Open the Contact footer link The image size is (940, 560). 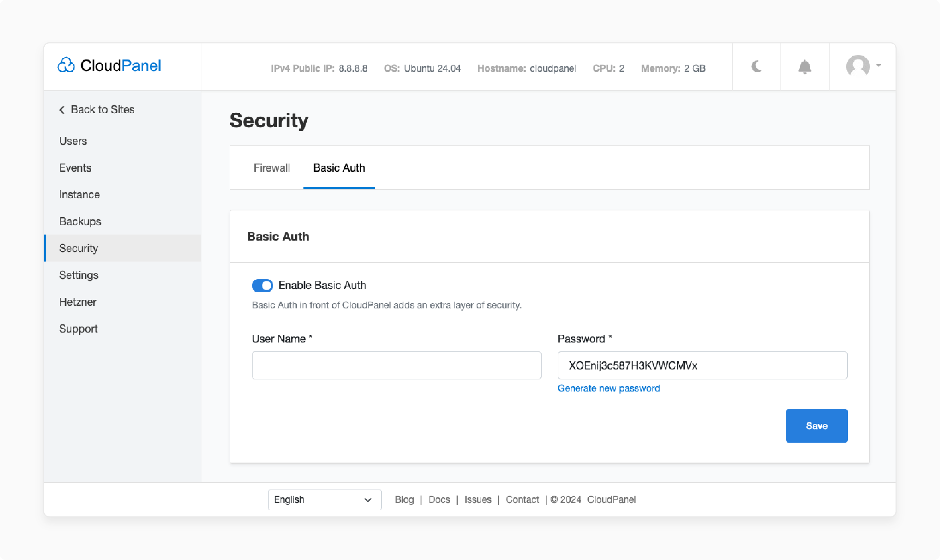coord(522,500)
